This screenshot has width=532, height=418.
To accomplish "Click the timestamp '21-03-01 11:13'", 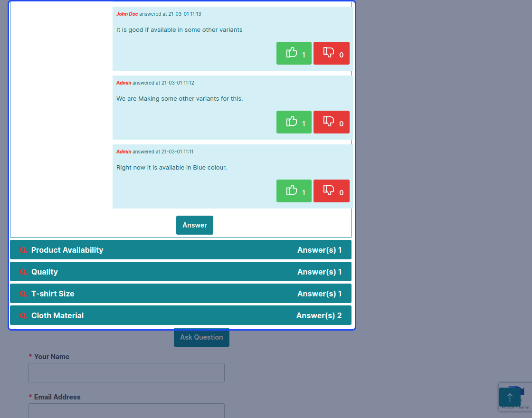I will pos(185,14).
